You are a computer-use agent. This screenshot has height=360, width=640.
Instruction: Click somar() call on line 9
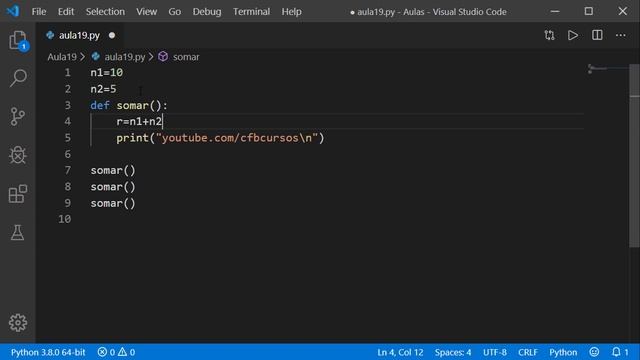(x=113, y=203)
